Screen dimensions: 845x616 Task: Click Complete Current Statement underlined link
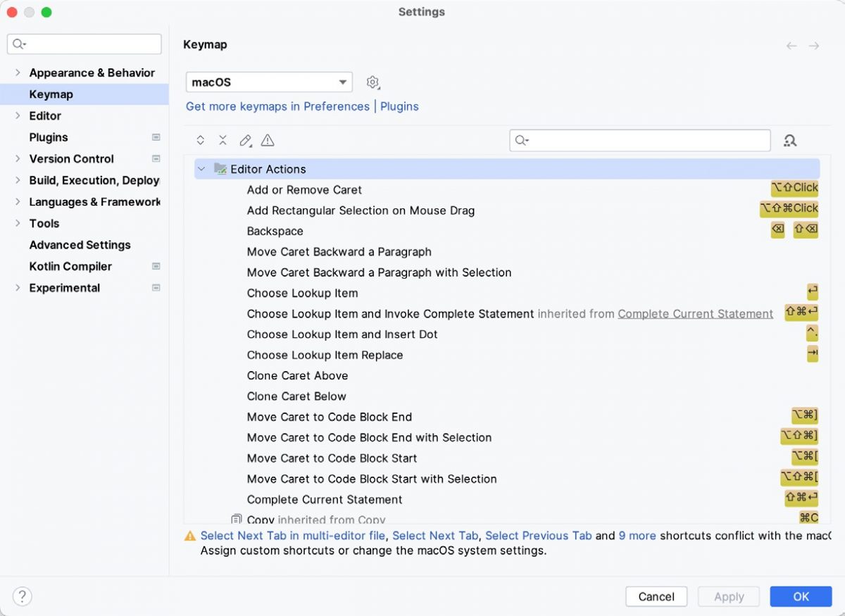coord(695,313)
